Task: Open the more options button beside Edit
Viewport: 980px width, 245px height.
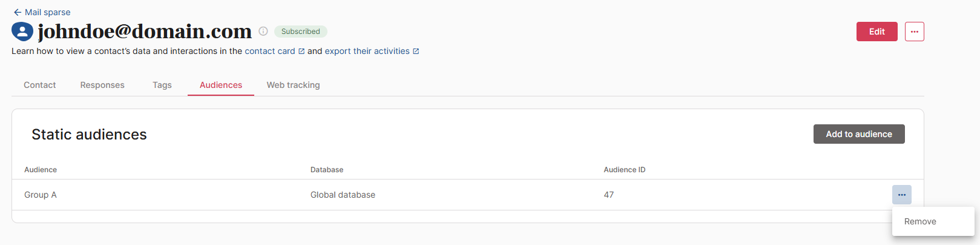Action: coord(914,32)
